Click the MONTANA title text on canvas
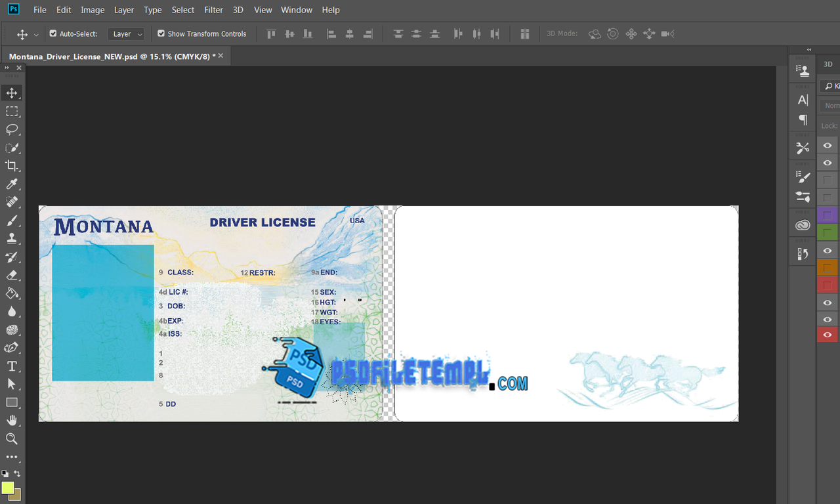 click(x=104, y=226)
